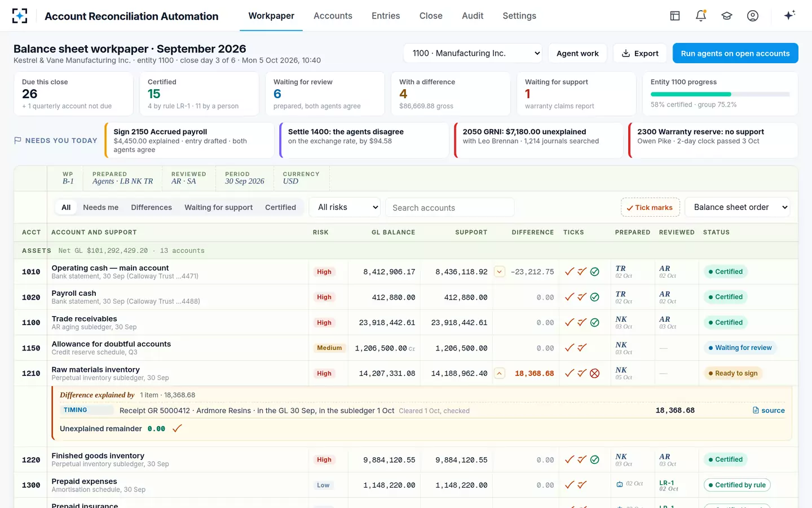
Task: Select the Differences filter
Action: (x=151, y=207)
